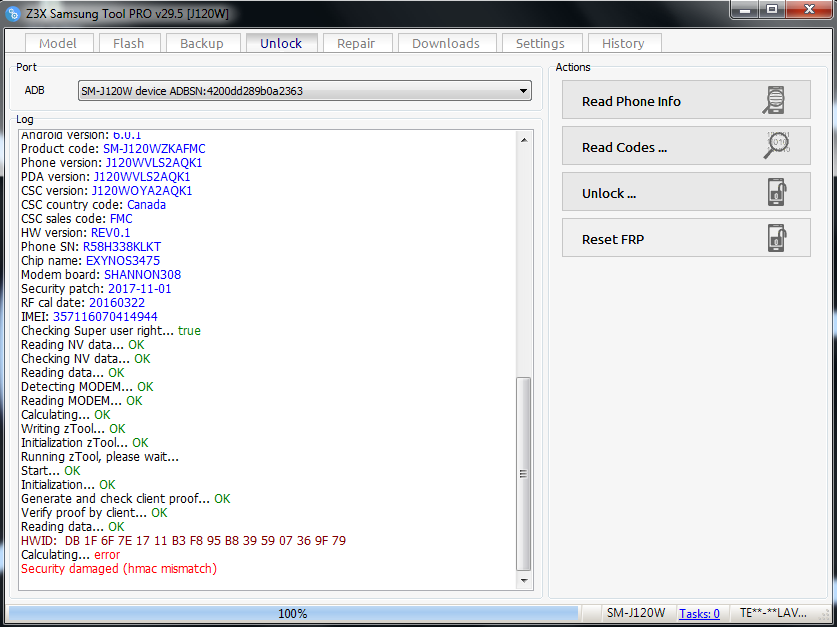Click the HW version REV0.1 line
Screen dimensions: 837x627
pos(75,233)
